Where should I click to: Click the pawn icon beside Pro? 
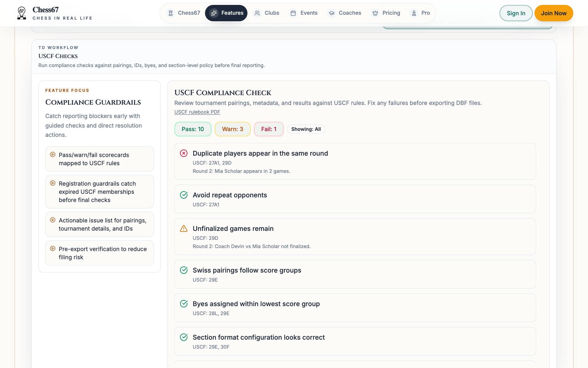coord(414,13)
